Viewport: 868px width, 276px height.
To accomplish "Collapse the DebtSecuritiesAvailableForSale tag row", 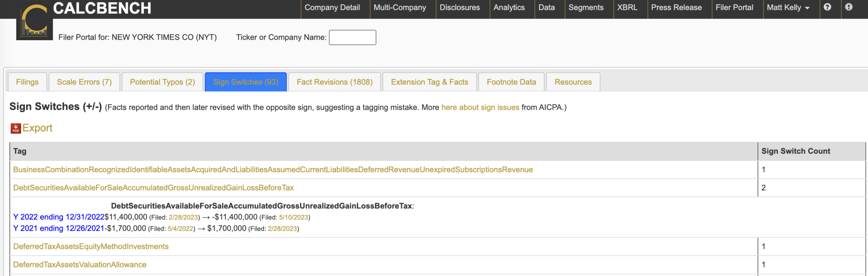I will (153, 188).
